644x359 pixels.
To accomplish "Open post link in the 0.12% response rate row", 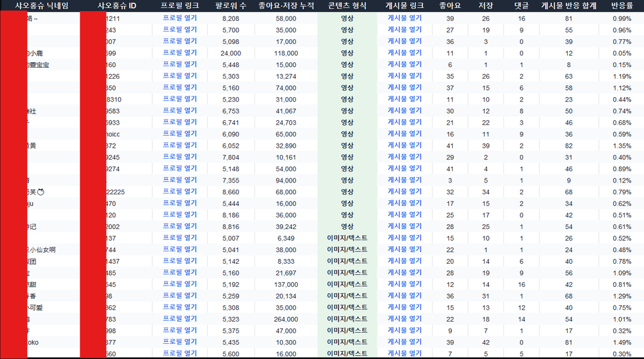I will pyautogui.click(x=405, y=180).
